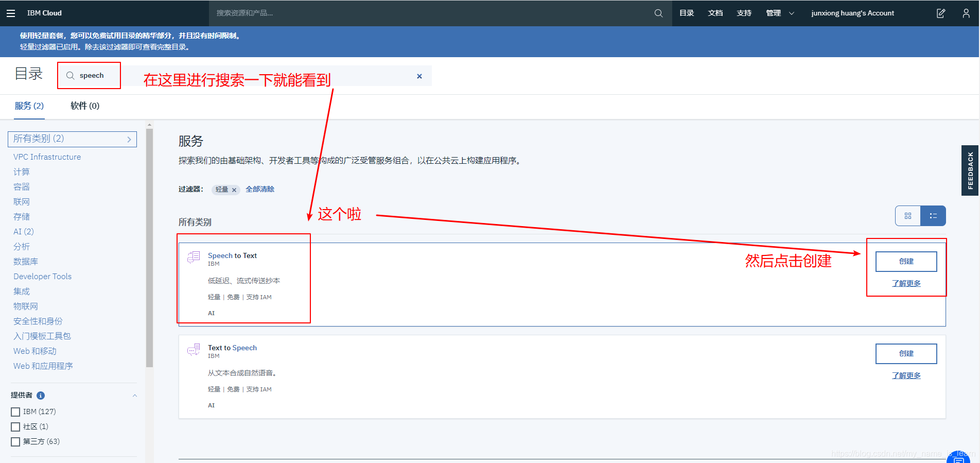This screenshot has width=980, height=463.
Task: Select the Developer Tools category
Action: [42, 277]
